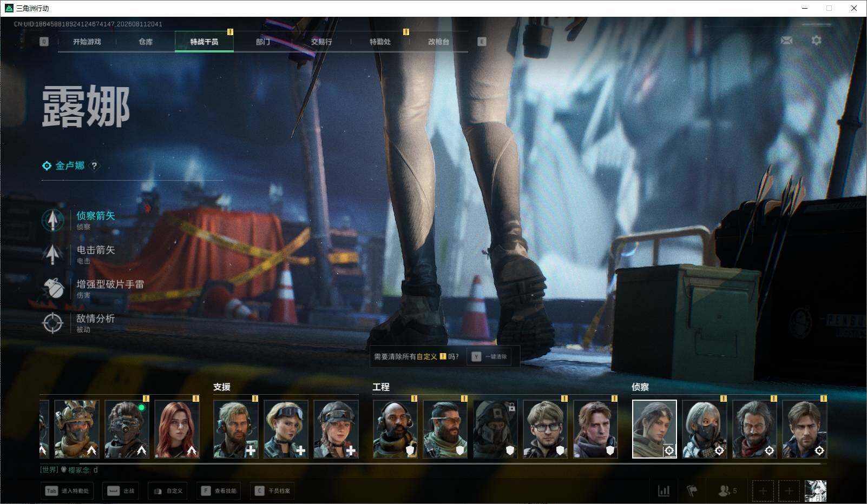The image size is (867, 504).
Task: Select the locked masked engineer operator
Action: pyautogui.click(x=495, y=429)
